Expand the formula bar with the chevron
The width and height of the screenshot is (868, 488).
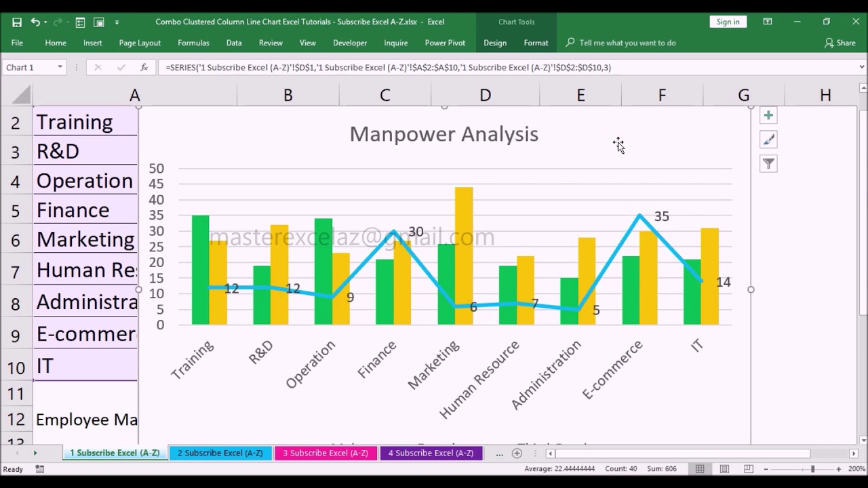pyautogui.click(x=862, y=67)
